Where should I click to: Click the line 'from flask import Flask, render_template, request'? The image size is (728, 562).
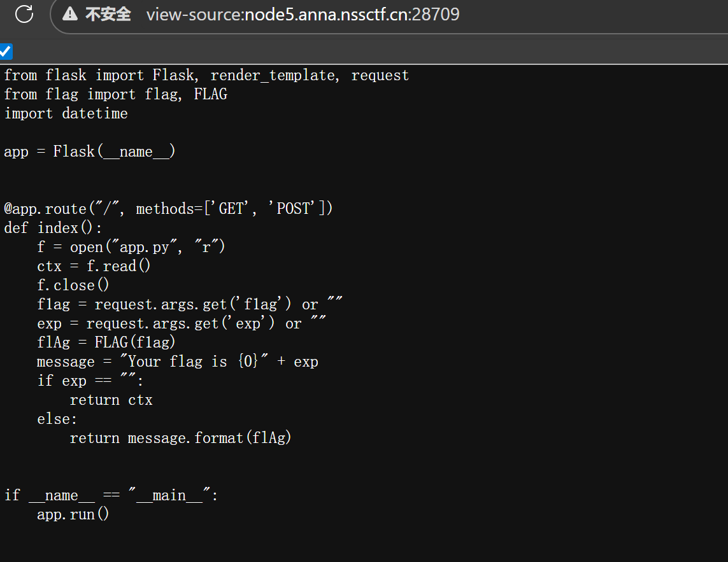[x=206, y=75]
